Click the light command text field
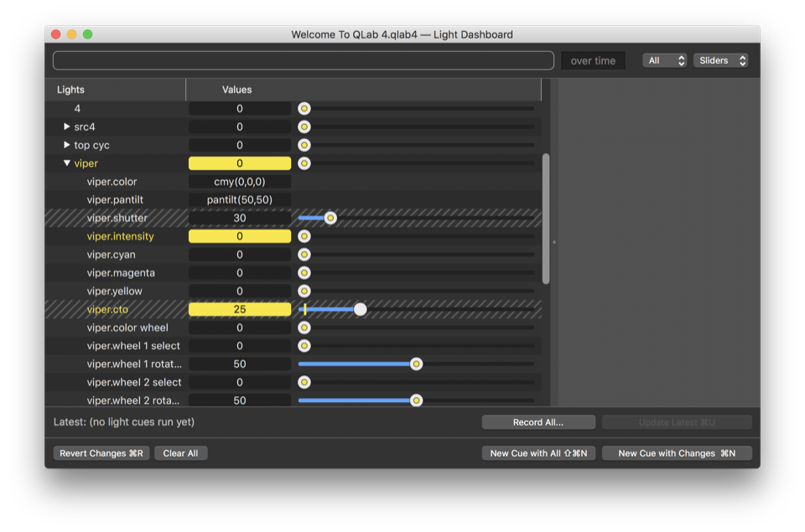 (x=303, y=61)
